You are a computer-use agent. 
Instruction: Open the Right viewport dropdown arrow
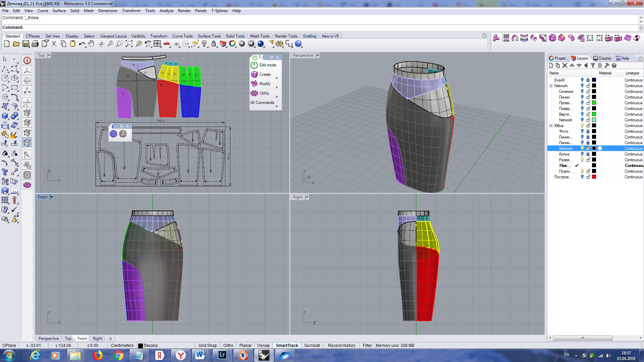307,197
